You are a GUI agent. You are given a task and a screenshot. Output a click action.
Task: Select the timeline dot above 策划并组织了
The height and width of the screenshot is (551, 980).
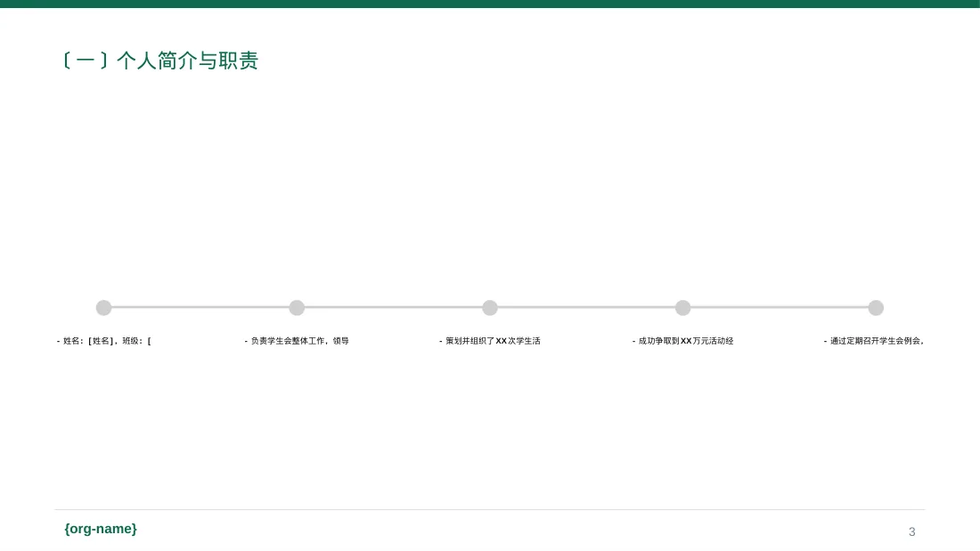point(490,307)
